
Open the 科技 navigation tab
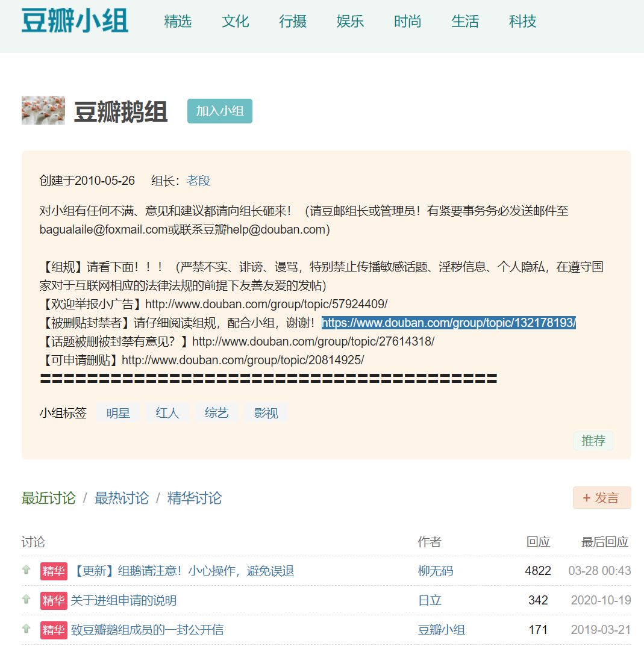[523, 21]
